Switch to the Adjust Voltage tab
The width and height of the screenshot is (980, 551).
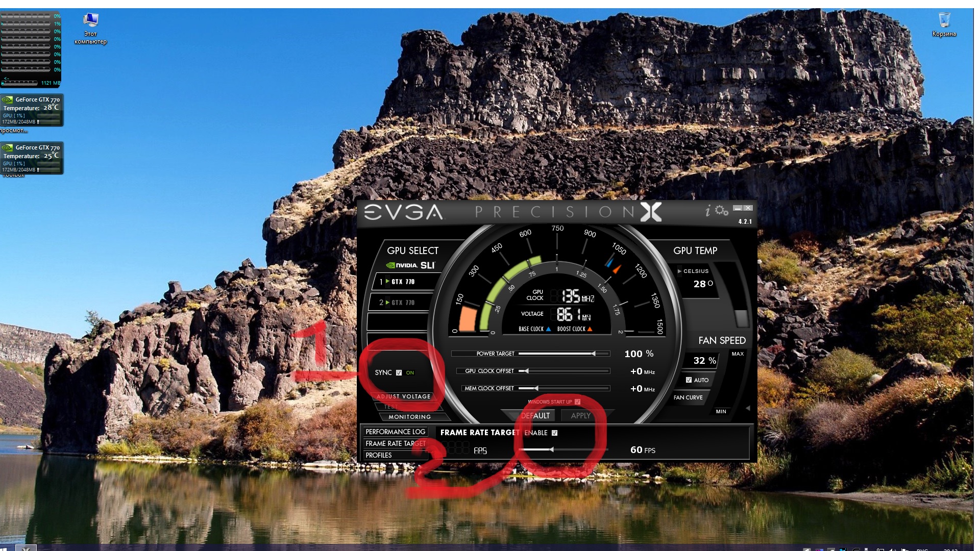point(403,396)
